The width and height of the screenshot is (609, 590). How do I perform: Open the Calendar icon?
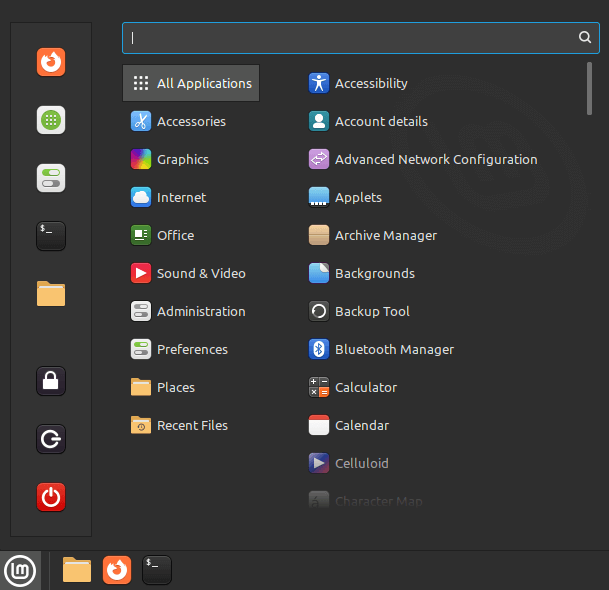click(319, 425)
